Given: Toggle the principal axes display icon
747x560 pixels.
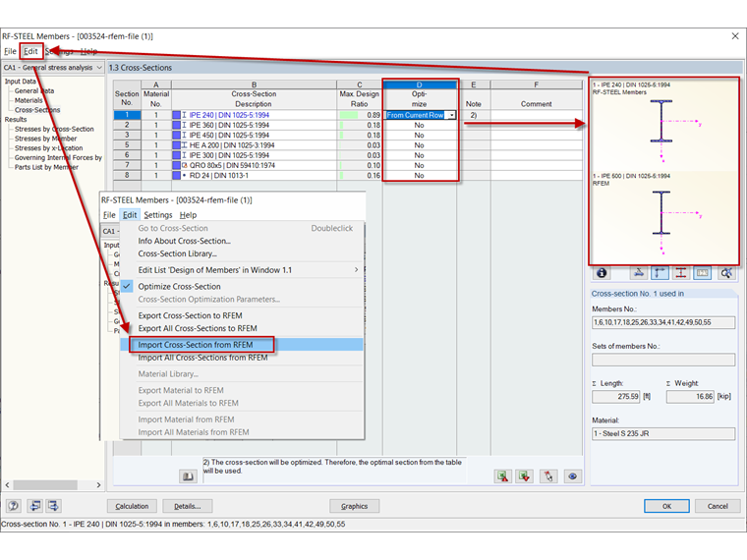Looking at the screenshot, I should tap(660, 273).
